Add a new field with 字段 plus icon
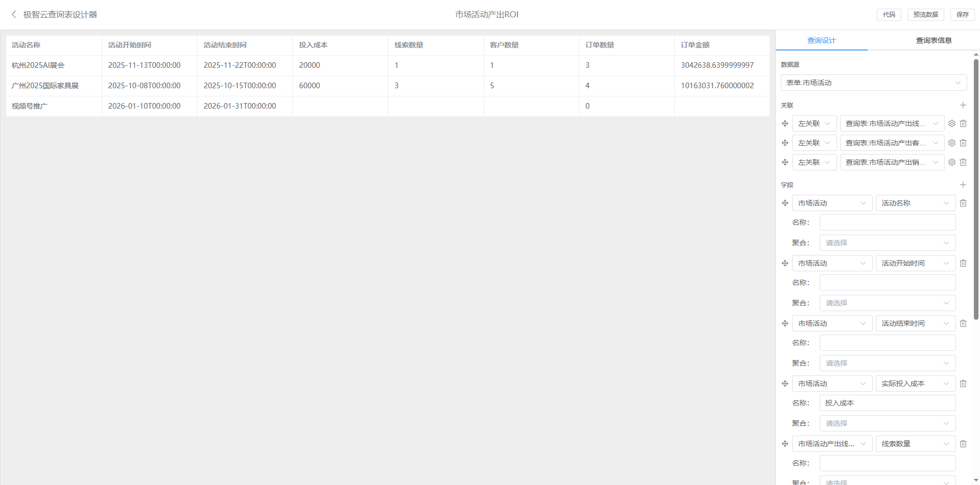The height and width of the screenshot is (485, 980). click(x=963, y=185)
